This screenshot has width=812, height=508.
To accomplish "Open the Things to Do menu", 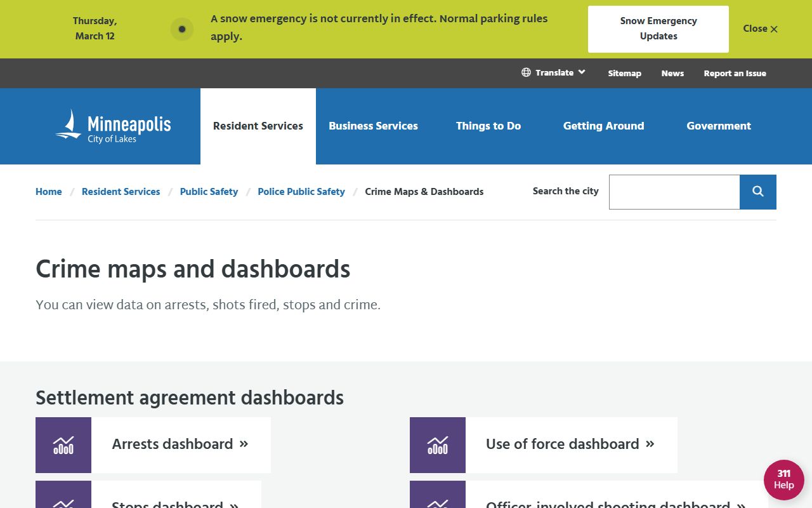I will (x=488, y=126).
